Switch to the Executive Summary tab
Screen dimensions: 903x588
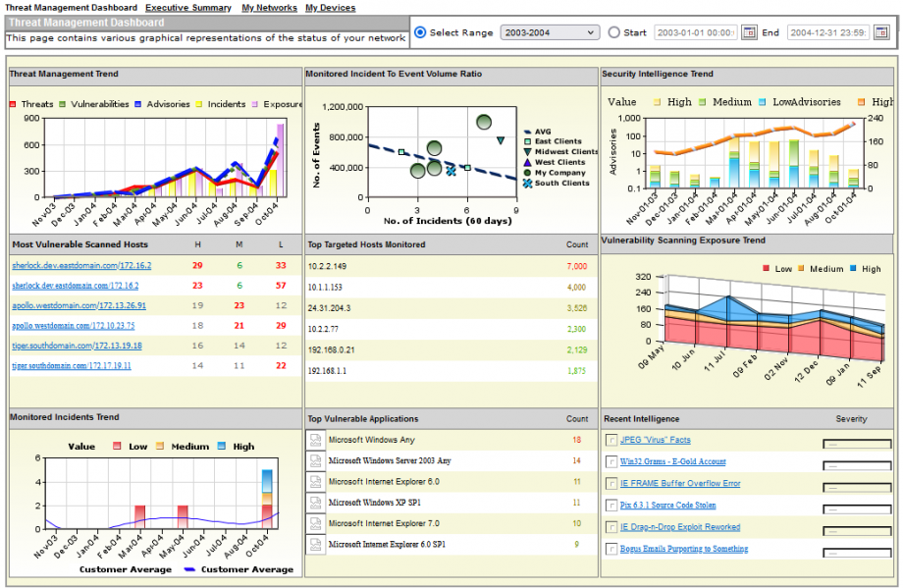coord(188,8)
